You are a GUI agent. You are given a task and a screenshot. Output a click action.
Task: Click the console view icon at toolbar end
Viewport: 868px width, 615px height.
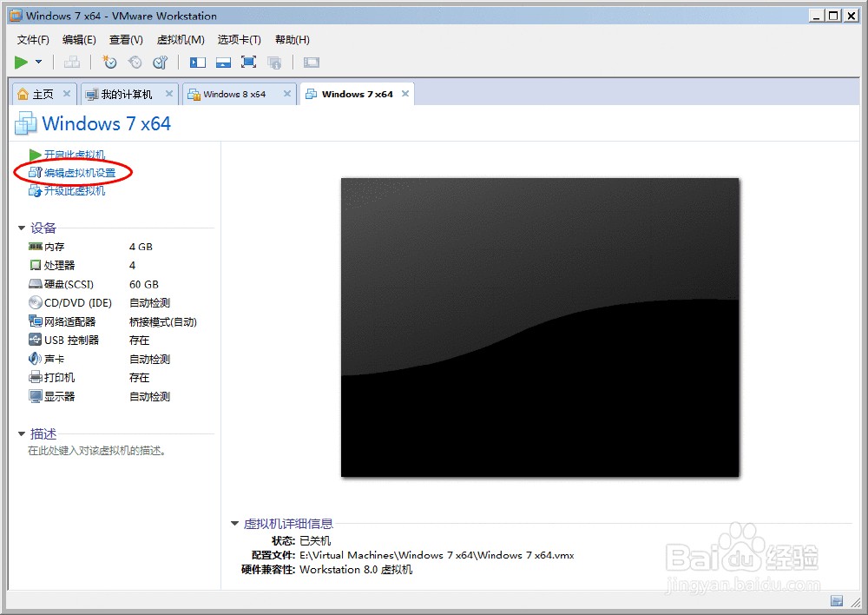(x=311, y=62)
